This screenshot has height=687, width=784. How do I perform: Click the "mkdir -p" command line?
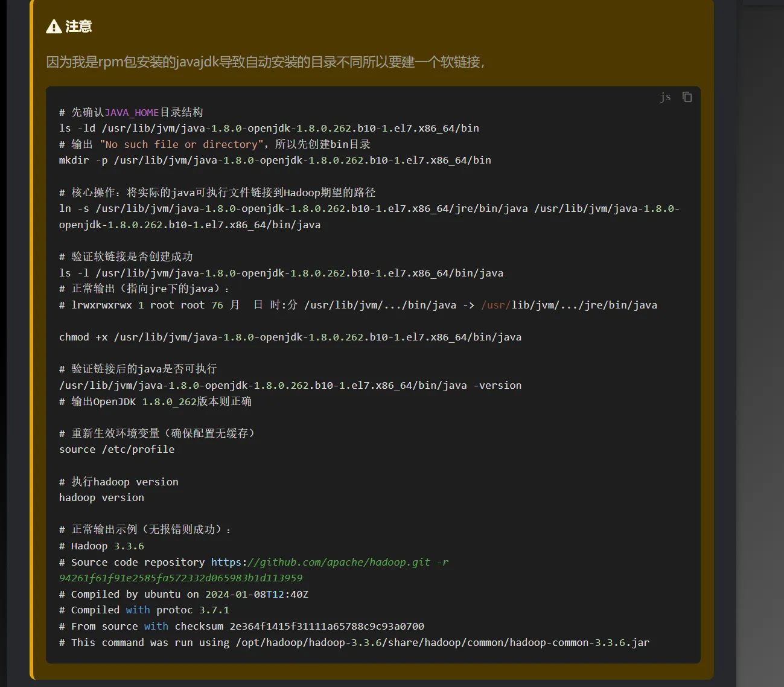click(x=275, y=160)
